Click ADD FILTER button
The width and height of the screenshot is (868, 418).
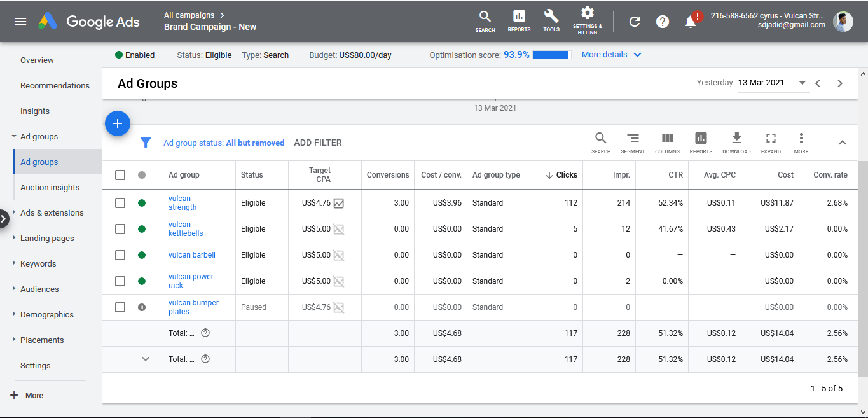click(318, 143)
